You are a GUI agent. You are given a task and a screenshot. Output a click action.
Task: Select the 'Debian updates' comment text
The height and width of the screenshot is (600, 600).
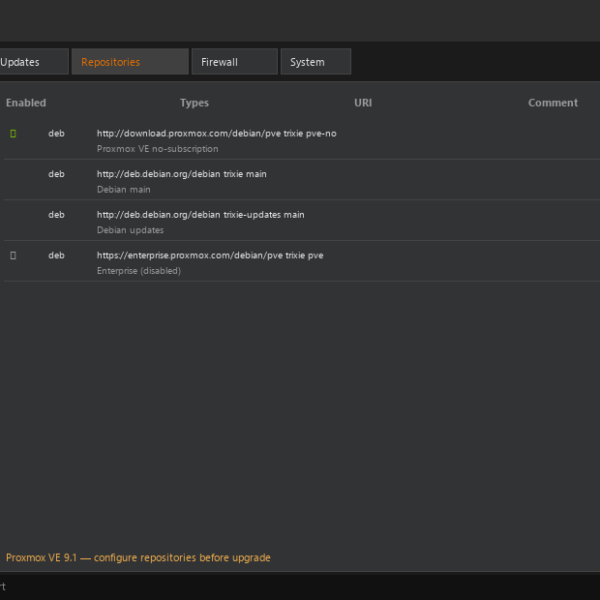[x=130, y=230]
